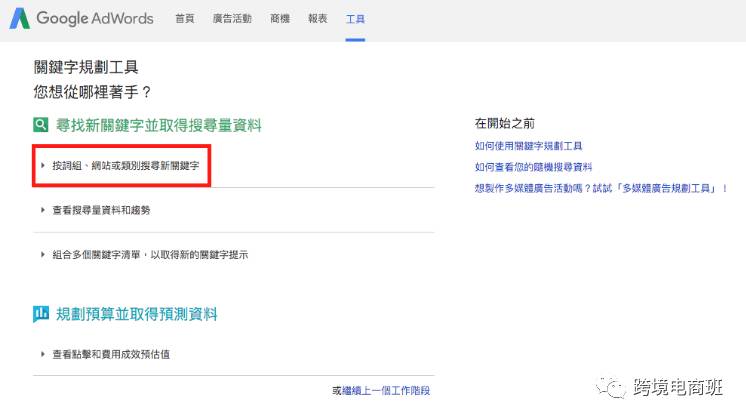
Task: Switch to the 商機 tab
Action: 280,19
